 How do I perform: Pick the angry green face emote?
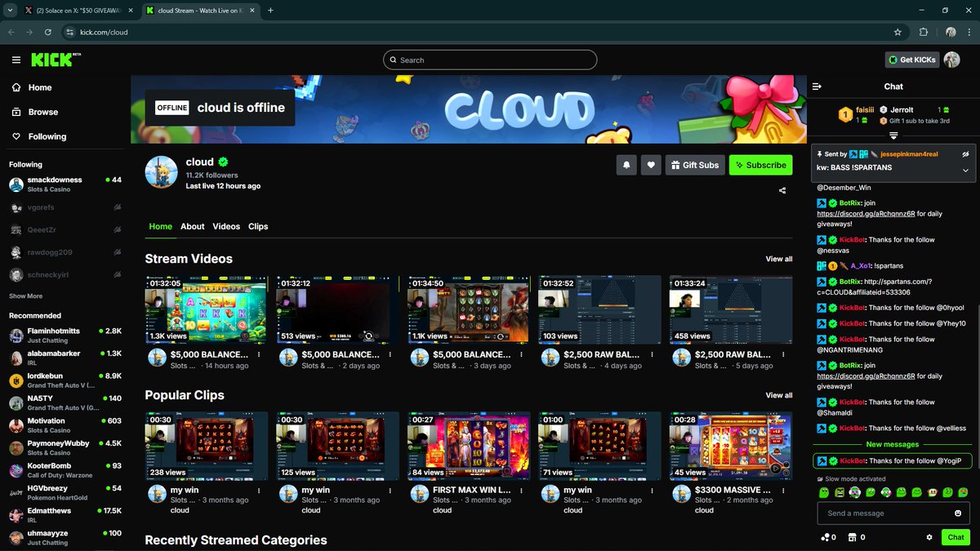click(x=839, y=493)
